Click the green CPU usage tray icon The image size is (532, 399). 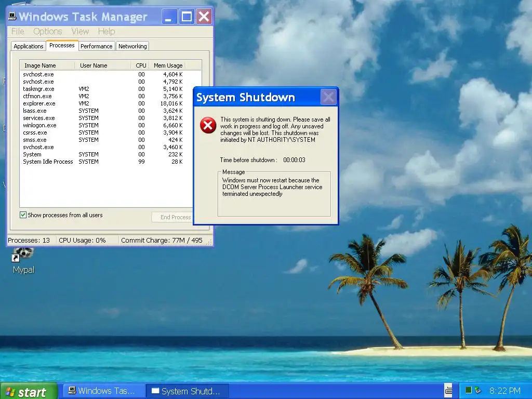coord(469,390)
